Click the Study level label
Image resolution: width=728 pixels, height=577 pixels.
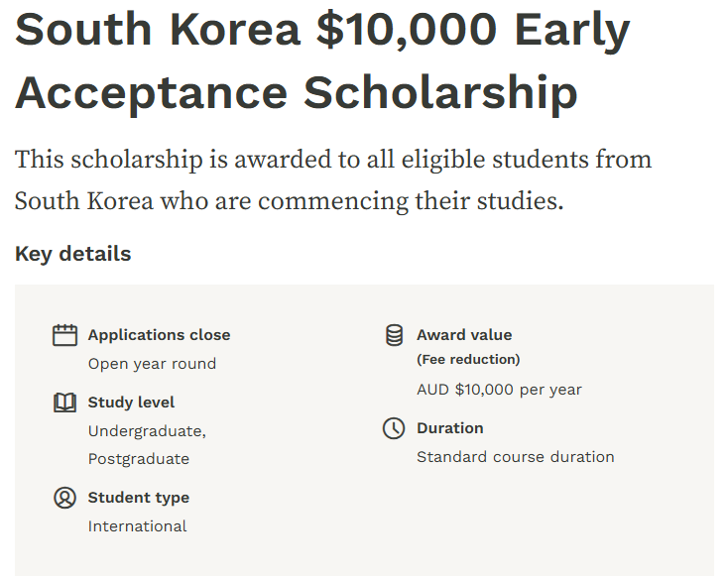[x=131, y=402]
